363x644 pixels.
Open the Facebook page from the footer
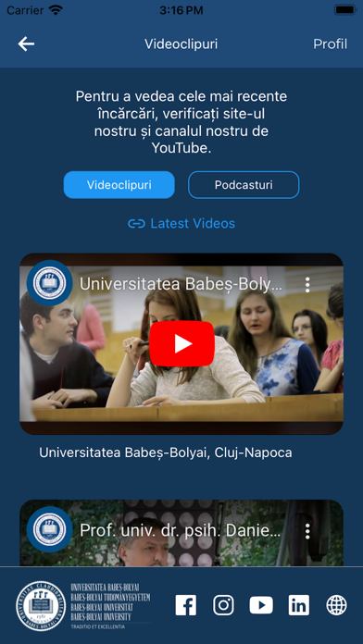click(x=186, y=605)
